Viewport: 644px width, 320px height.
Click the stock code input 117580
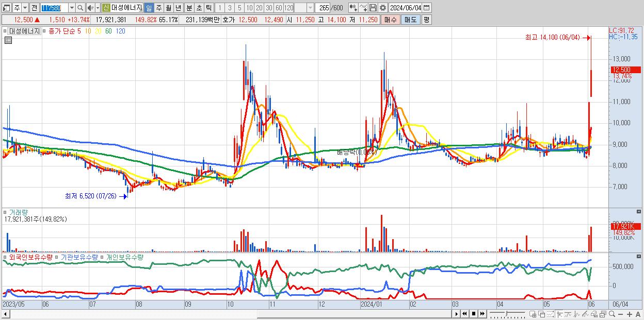tap(54, 8)
